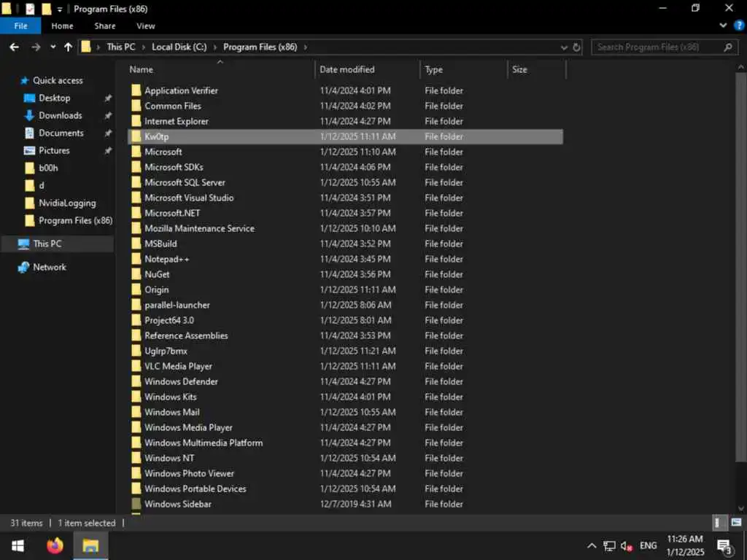Sort by Date modified column header
The image size is (747, 560).
pyautogui.click(x=368, y=69)
